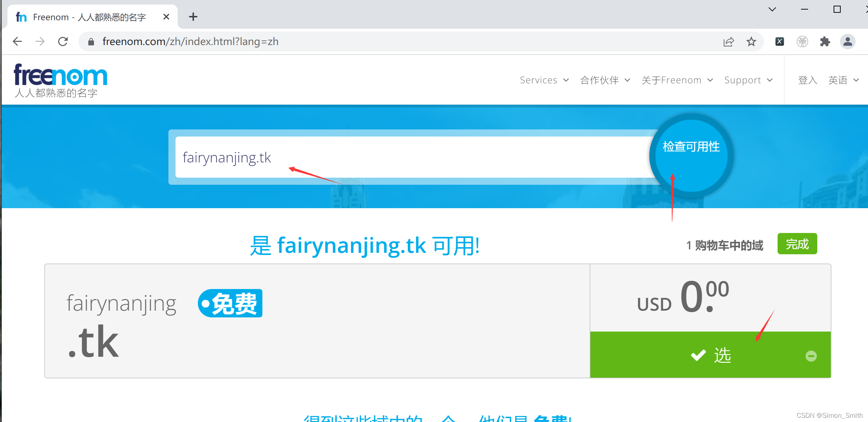Go forward to the next page
Image resolution: width=868 pixels, height=422 pixels.
tap(40, 41)
